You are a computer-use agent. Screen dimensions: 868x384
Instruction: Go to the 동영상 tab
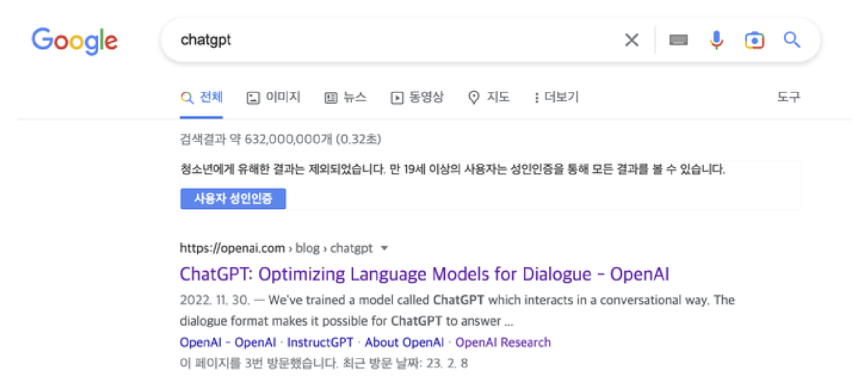(417, 97)
